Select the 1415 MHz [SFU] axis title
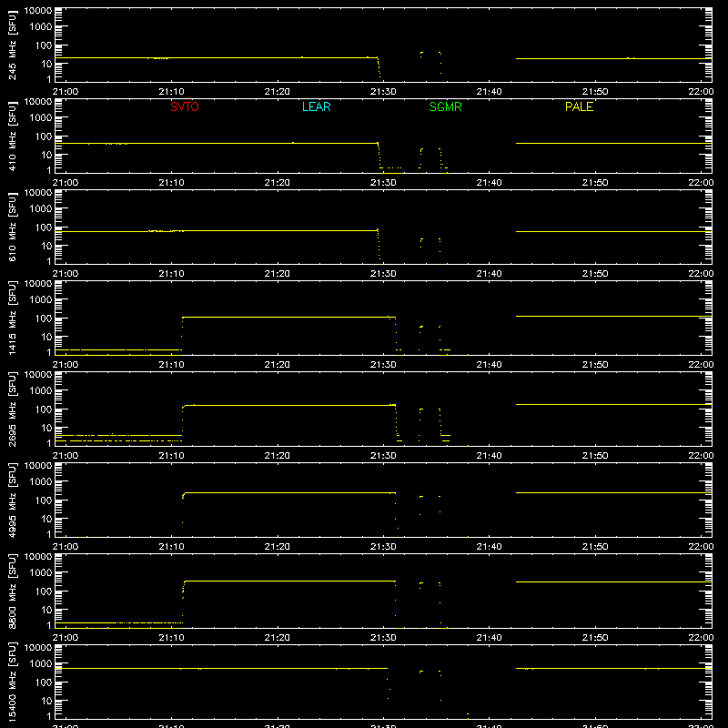 13,318
